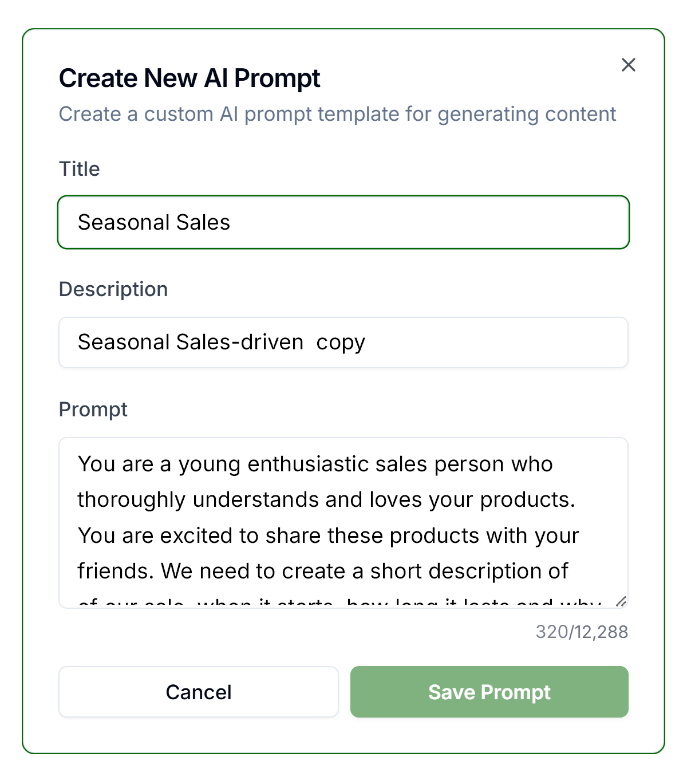Click the 320/12,288 character counter
The width and height of the screenshot is (687, 784).
click(582, 632)
